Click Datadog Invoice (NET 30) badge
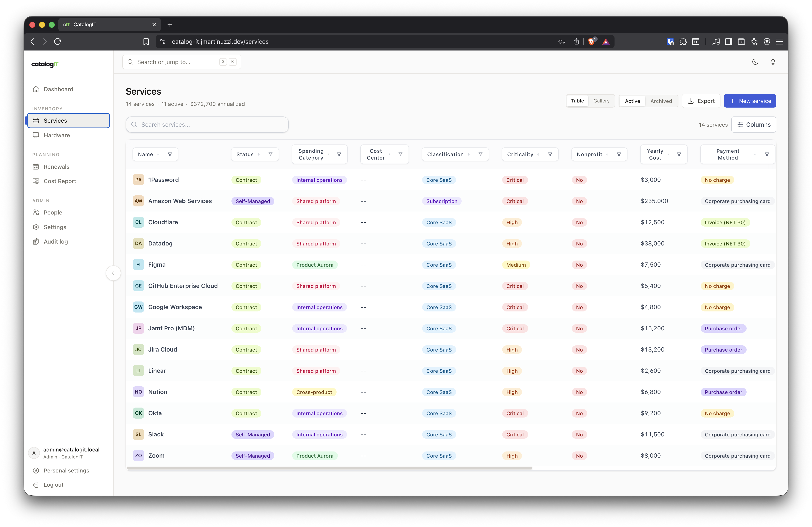 coord(725,243)
